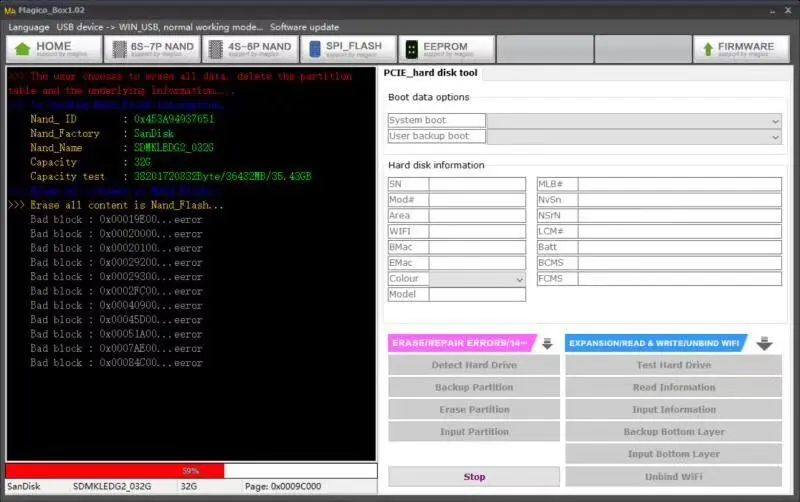Click Backup Partition button
The width and height of the screenshot is (800, 502).
[x=474, y=388]
